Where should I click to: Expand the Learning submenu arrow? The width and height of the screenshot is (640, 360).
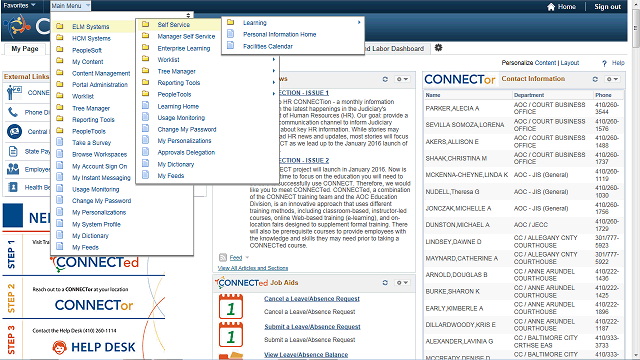[359, 22]
